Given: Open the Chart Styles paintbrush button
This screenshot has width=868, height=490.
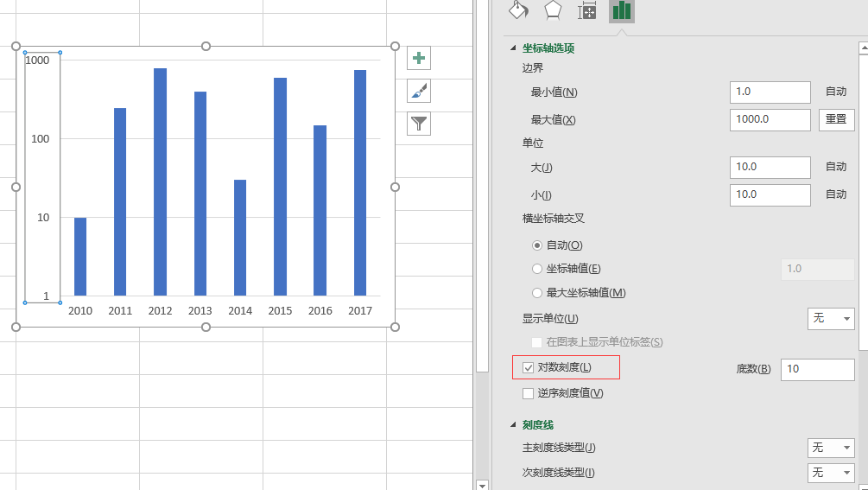Looking at the screenshot, I should point(419,91).
